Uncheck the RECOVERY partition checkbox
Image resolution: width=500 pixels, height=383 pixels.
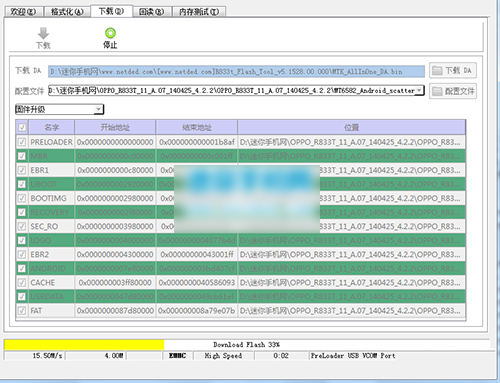click(22, 212)
